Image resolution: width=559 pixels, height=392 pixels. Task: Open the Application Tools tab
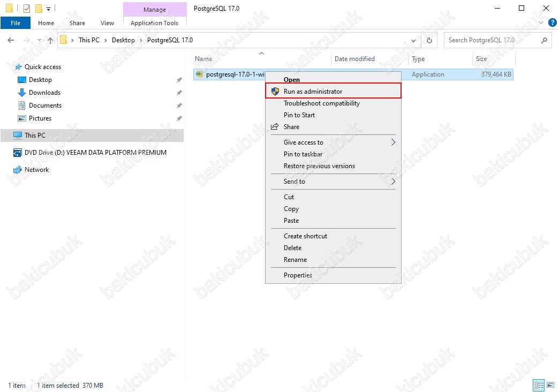point(154,23)
